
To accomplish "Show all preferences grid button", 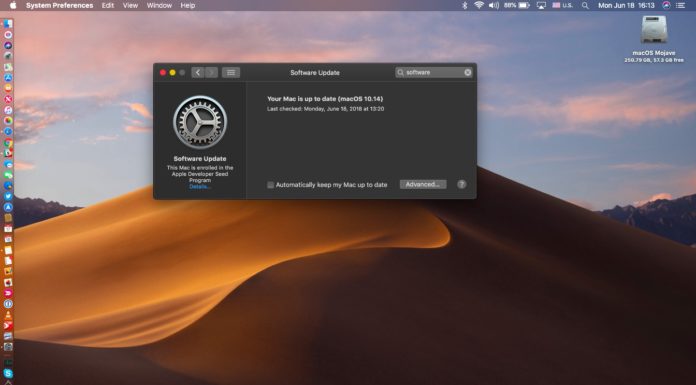I will pyautogui.click(x=231, y=72).
